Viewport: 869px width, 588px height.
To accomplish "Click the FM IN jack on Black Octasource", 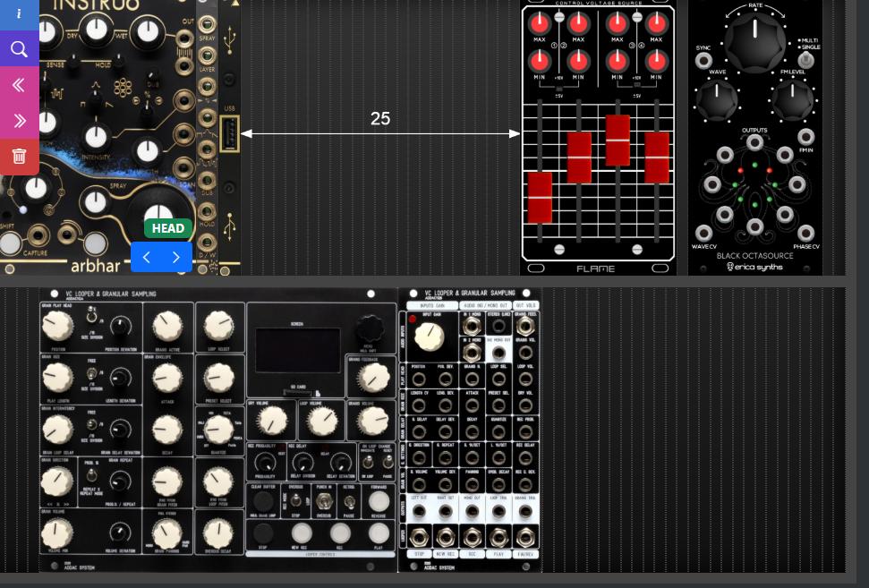I will pyautogui.click(x=805, y=137).
